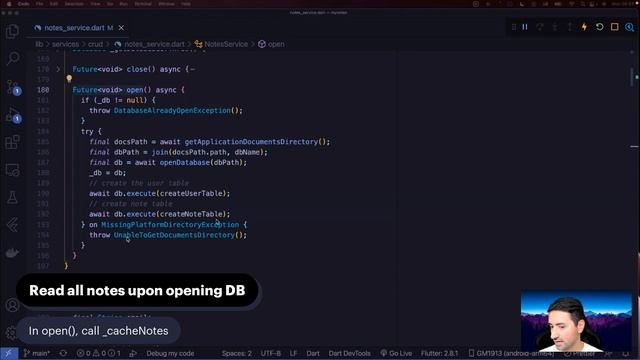
Task: Open the Accounts icon in the activity bar
Action: (x=12, y=305)
